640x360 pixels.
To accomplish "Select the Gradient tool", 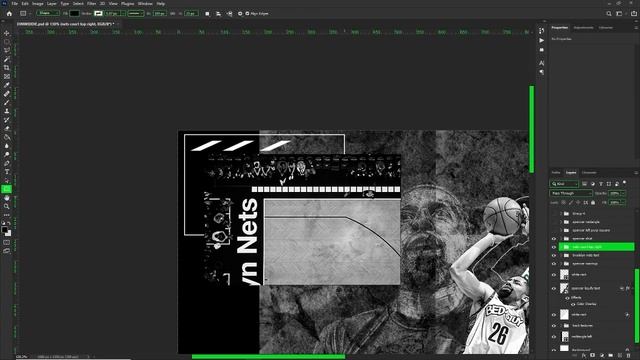I will 7,137.
